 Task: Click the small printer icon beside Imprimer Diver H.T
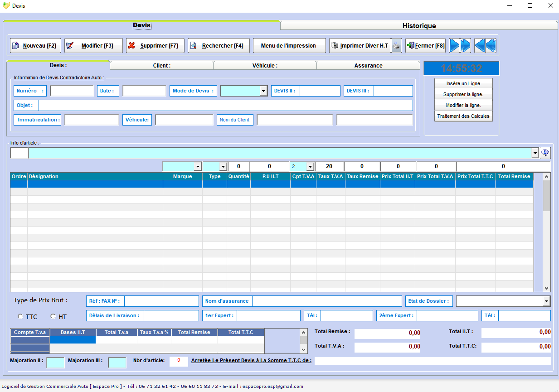pos(397,46)
